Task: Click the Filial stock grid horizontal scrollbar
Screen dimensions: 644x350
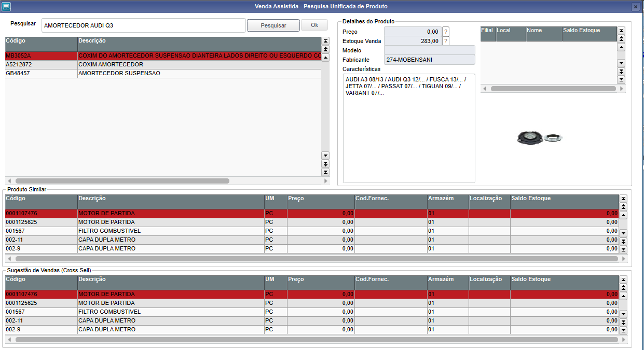Action: coord(553,89)
